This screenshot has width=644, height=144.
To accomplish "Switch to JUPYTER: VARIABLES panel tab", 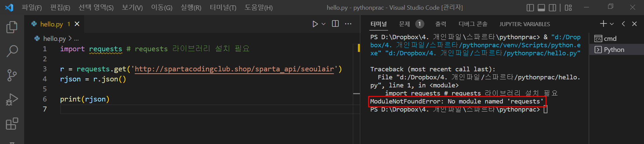I will 525,24.
